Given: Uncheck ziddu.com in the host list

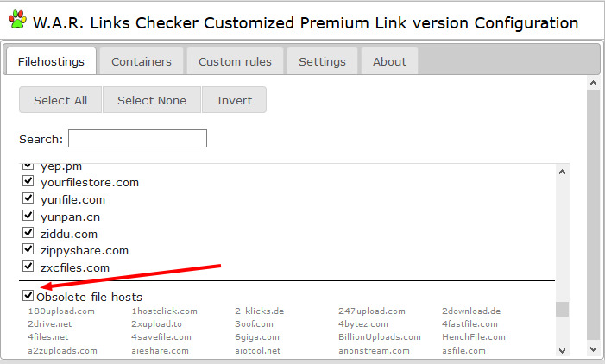Looking at the screenshot, I should 28,233.
